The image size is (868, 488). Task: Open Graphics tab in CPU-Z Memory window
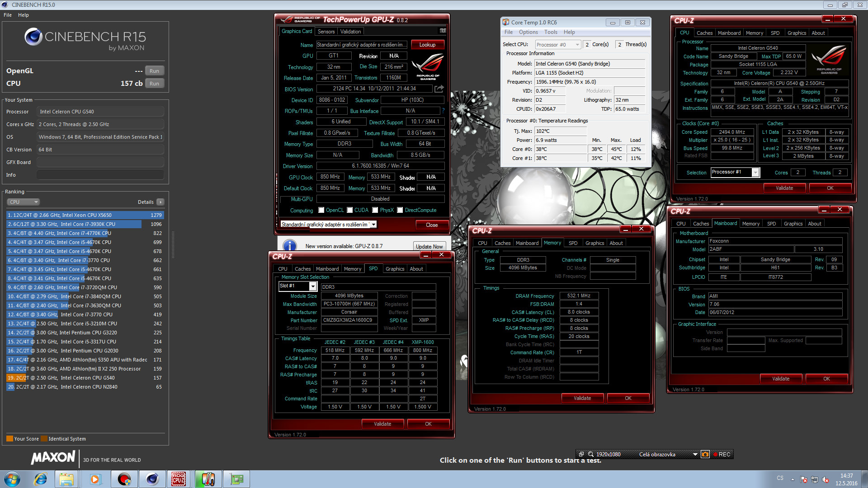click(x=594, y=243)
